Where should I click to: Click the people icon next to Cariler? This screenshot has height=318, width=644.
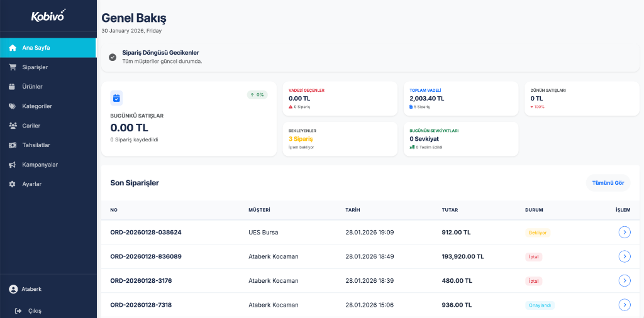click(x=13, y=126)
